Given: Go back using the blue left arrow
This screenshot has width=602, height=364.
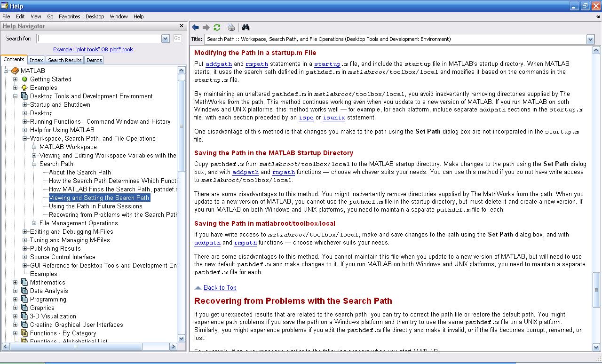Looking at the screenshot, I should pos(195,28).
